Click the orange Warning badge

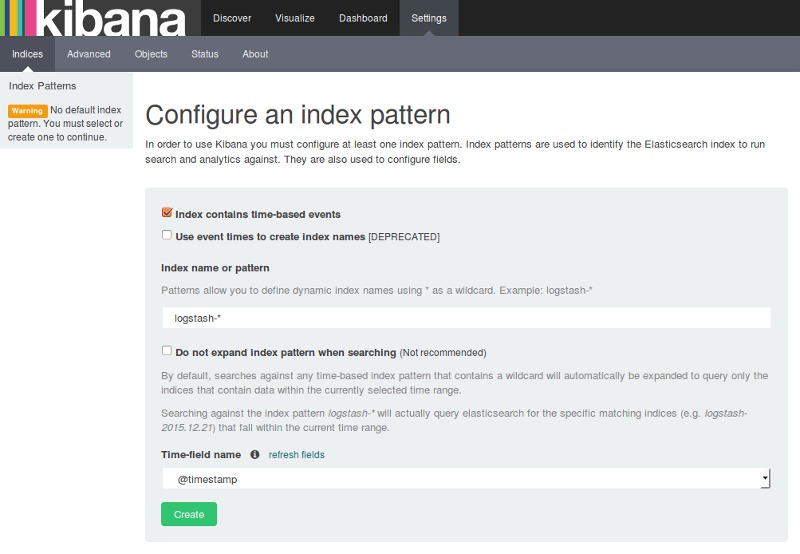pos(27,110)
